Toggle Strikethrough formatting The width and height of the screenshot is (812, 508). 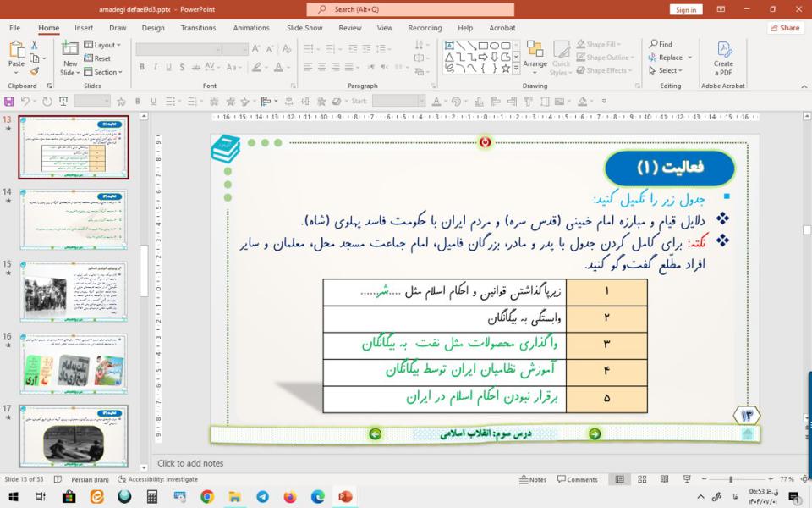point(195,68)
